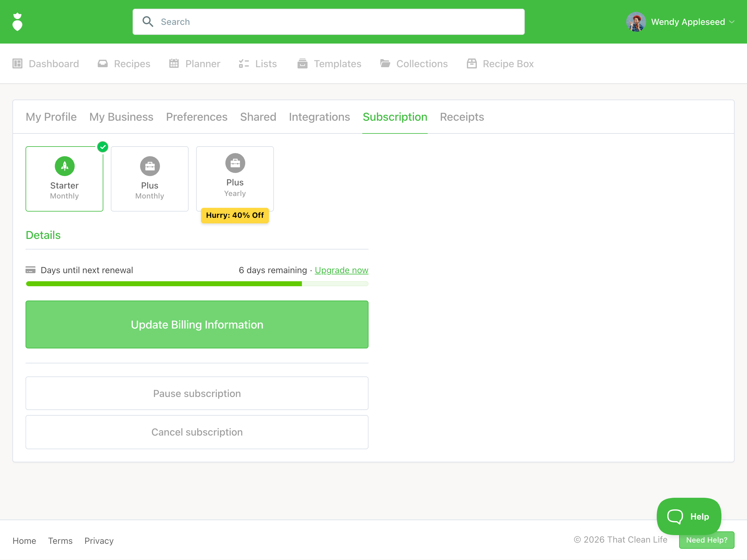747x560 pixels.
Task: Select the Plus Monthly plan card
Action: [150, 179]
